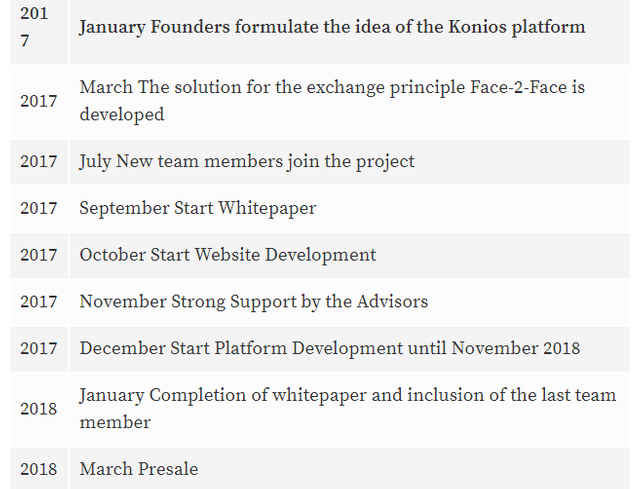
Task: Select the October Start Website Development text
Action: [x=228, y=255]
